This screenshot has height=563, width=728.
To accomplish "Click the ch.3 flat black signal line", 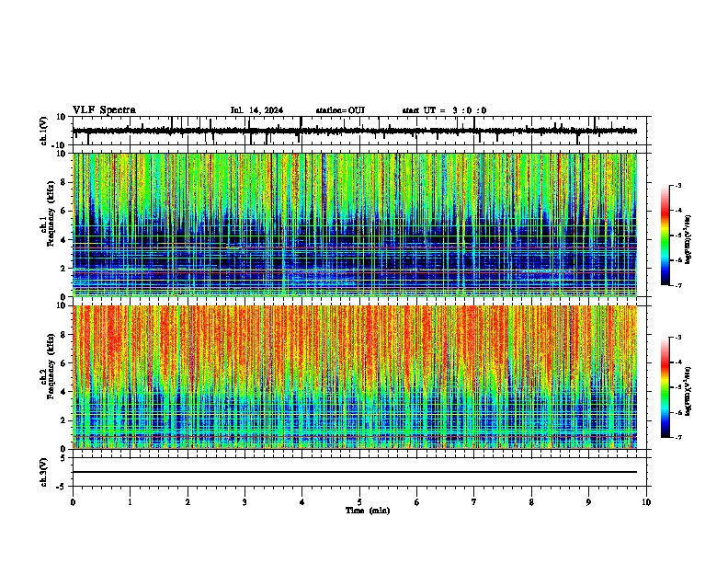I will tap(355, 472).
